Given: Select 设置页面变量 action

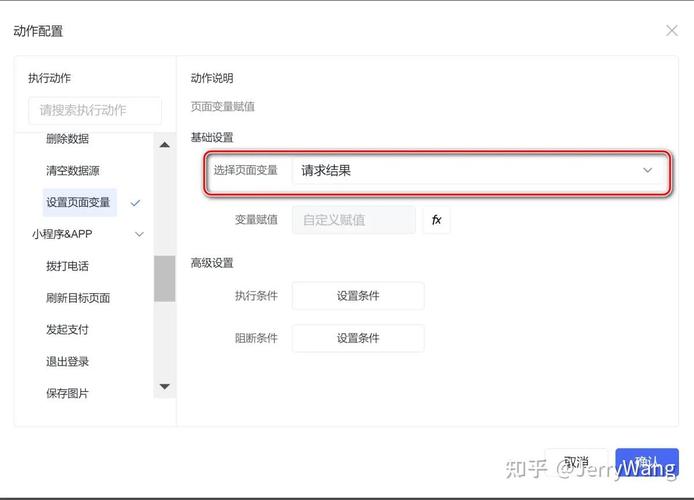Looking at the screenshot, I should pos(78,203).
